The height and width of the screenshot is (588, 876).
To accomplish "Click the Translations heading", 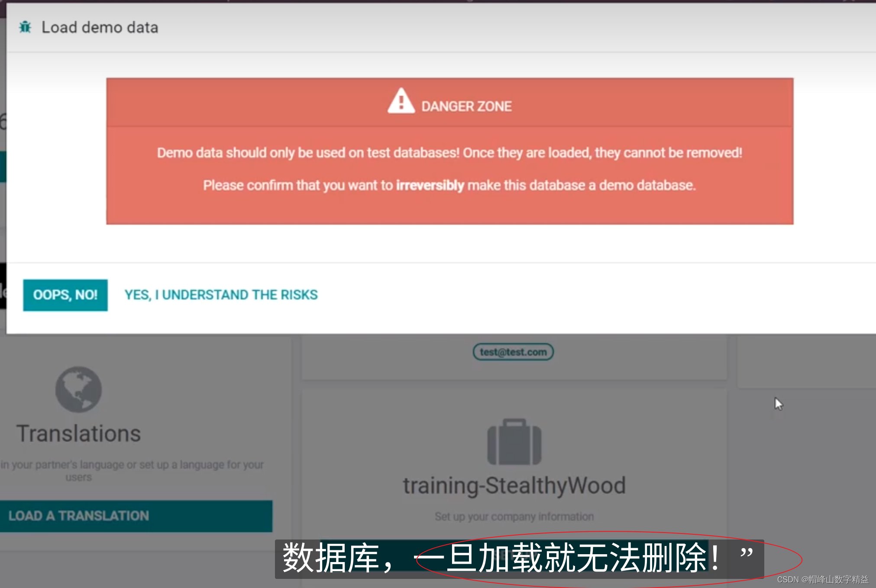I will coord(79,433).
